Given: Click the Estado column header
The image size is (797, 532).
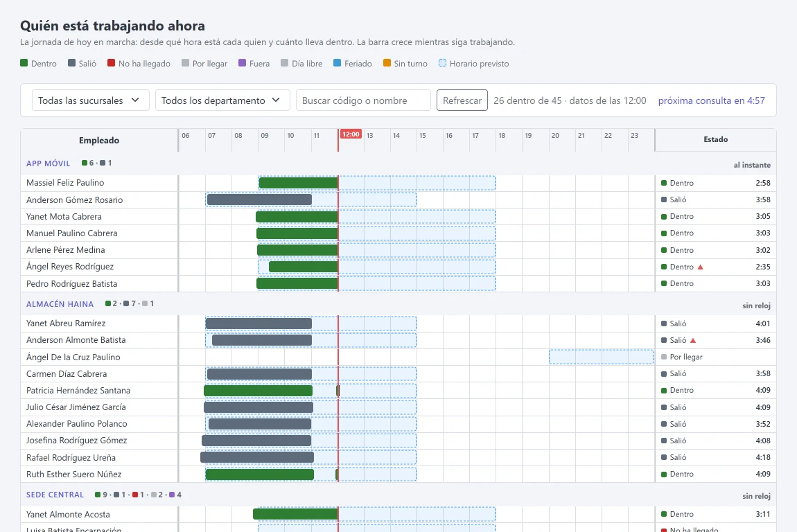Looking at the screenshot, I should pyautogui.click(x=716, y=139).
